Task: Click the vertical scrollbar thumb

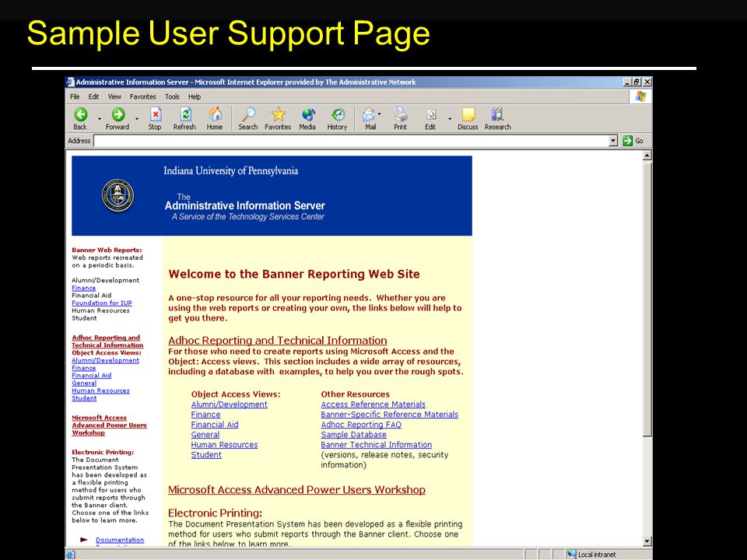Action: (x=647, y=299)
